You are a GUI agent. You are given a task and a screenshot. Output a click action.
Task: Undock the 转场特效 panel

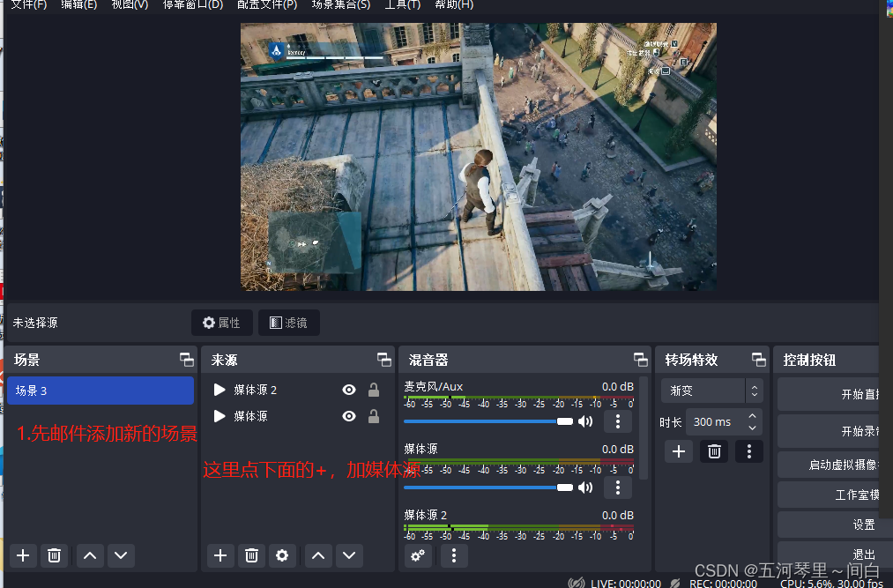759,360
